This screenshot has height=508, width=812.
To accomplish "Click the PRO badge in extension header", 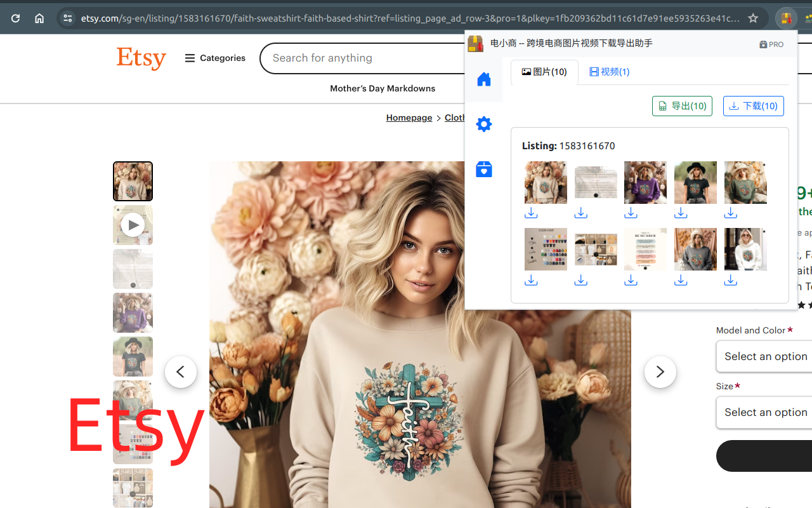I will pos(771,44).
